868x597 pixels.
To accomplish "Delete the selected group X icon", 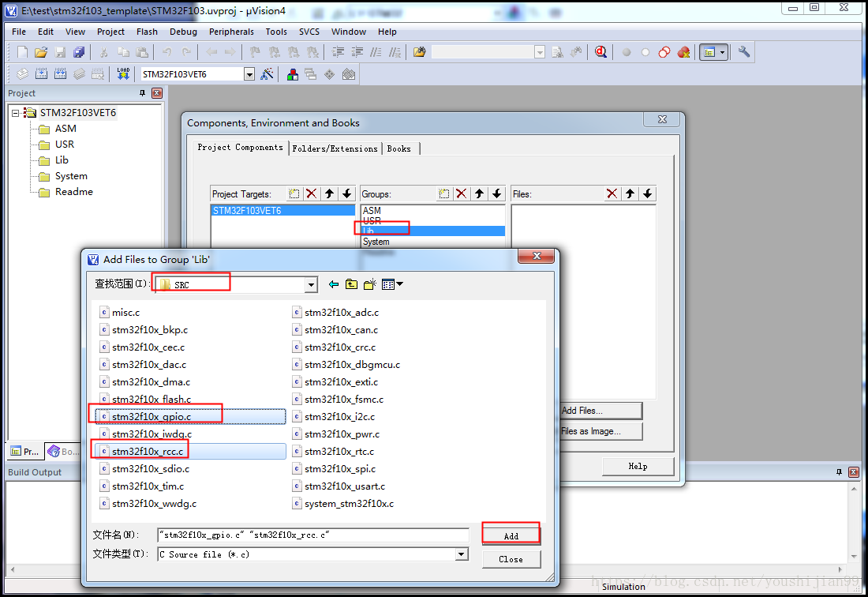I will (x=461, y=193).
